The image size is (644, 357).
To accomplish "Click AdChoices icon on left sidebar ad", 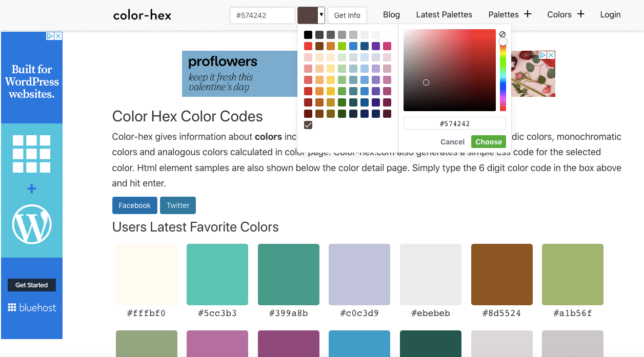I will coord(50,36).
